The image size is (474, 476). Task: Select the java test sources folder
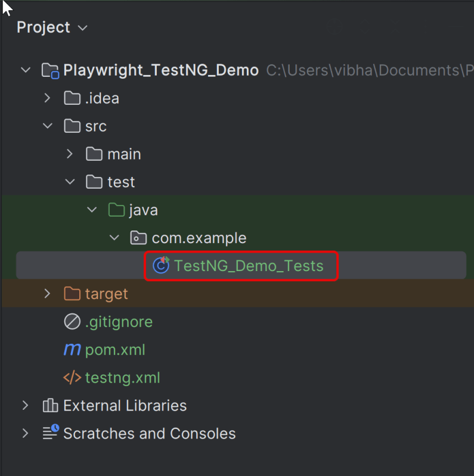point(143,210)
